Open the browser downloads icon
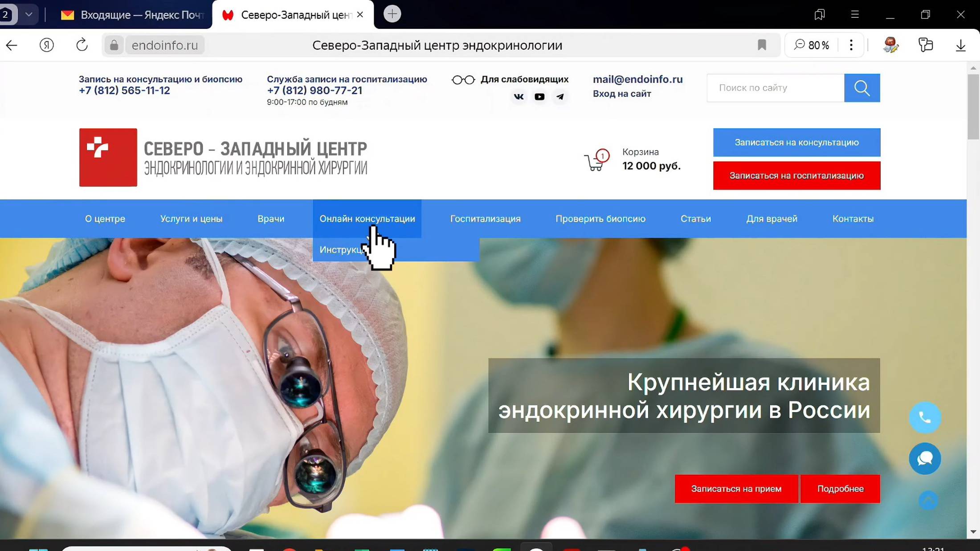 coord(960,45)
